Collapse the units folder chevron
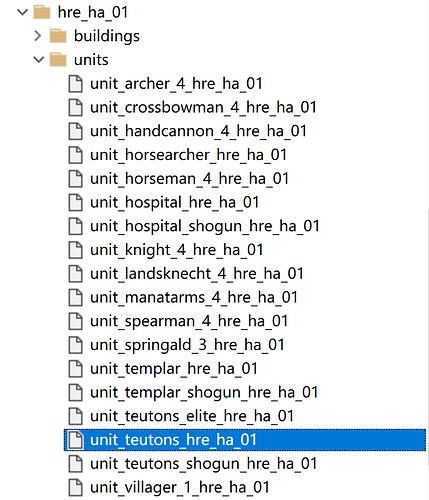The image size is (429, 500). pos(39,60)
